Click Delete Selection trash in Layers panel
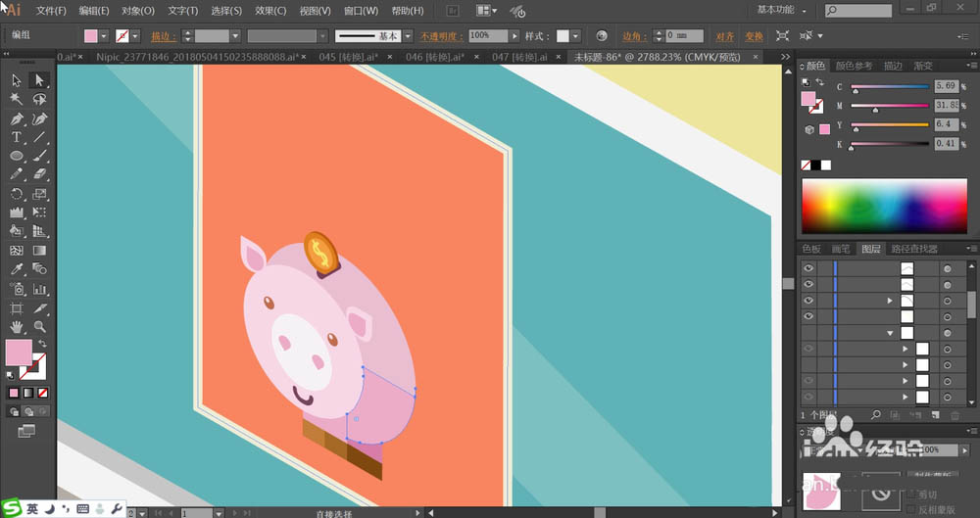980x518 pixels. click(x=955, y=415)
